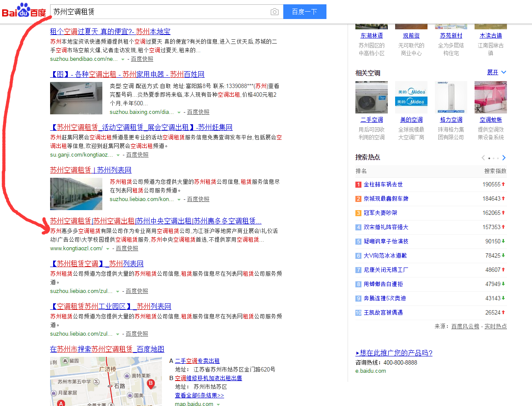Open 实时热点 link
Viewport: 532px width, 406px height.
pyautogui.click(x=496, y=326)
